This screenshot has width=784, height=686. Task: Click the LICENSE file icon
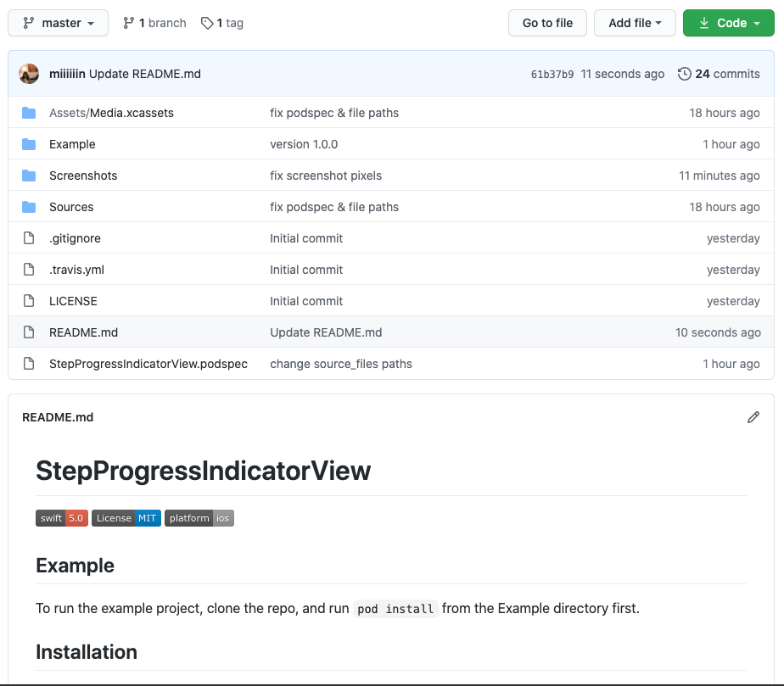point(29,301)
